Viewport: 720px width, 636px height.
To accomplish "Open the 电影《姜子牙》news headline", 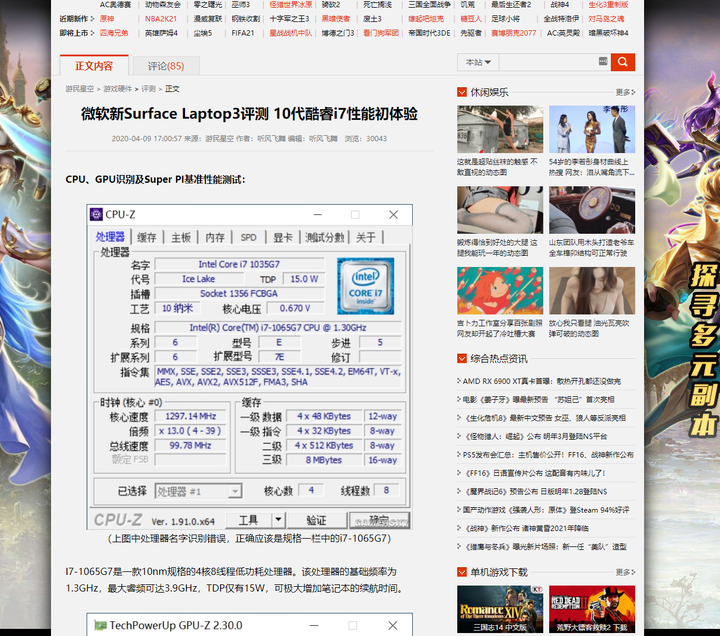I will point(539,400).
